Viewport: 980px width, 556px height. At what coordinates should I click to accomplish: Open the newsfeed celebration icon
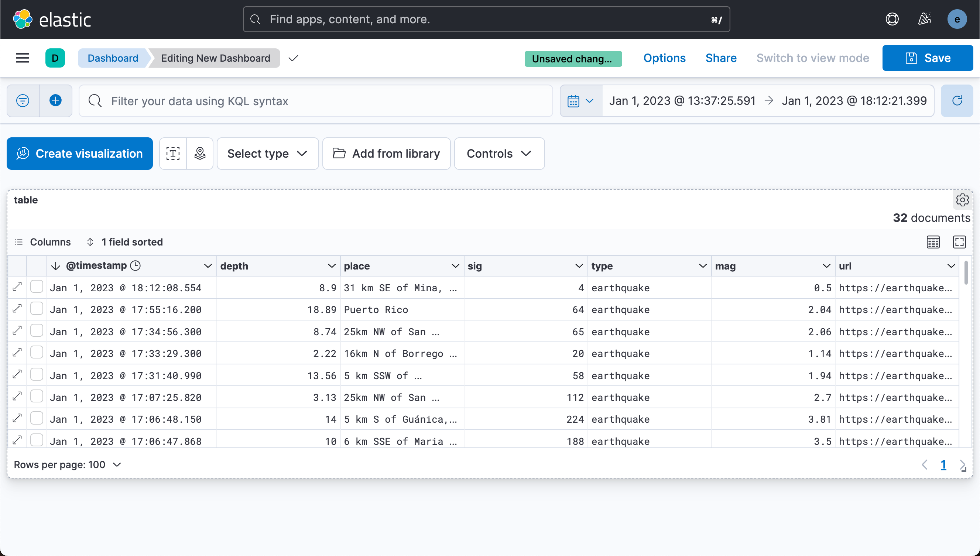(x=925, y=19)
